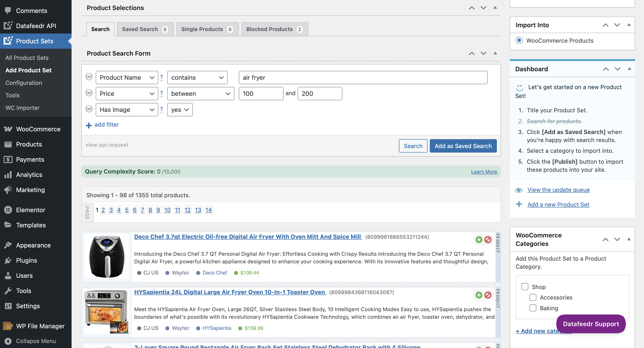The image size is (644, 348).
Task: Toggle the Product Search Form panel triangle
Action: tap(495, 53)
